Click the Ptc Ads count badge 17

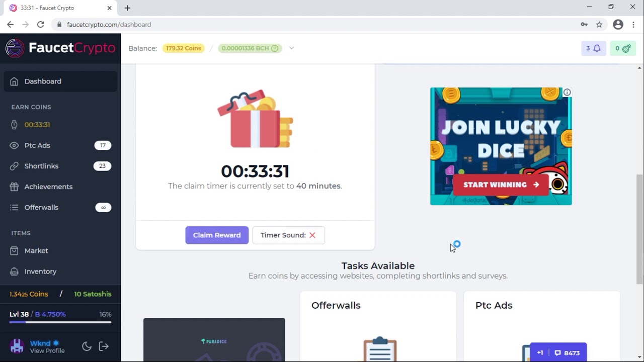point(103,145)
